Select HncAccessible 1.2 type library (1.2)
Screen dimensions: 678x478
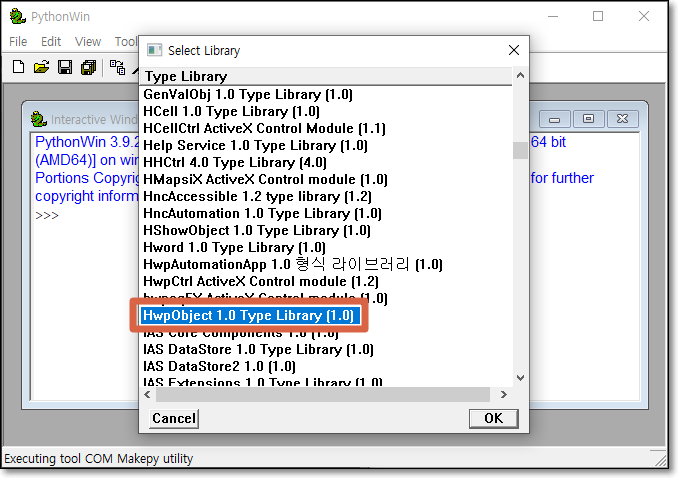pos(257,196)
